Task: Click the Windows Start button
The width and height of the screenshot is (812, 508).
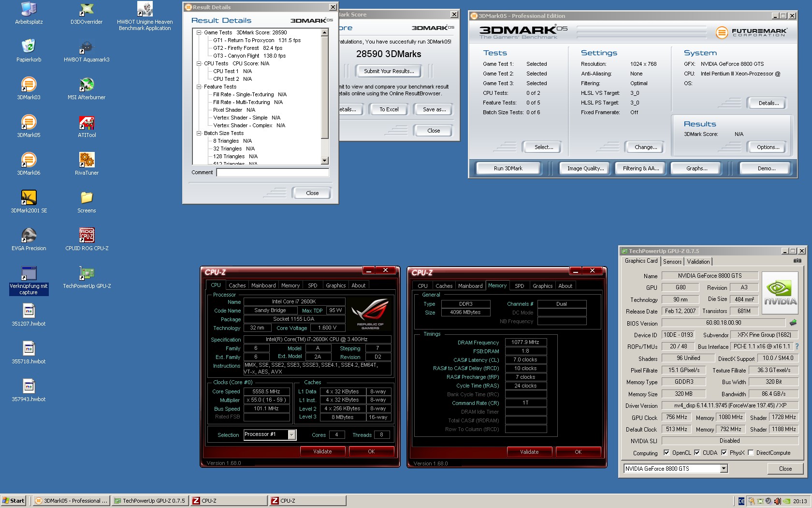Action: (14, 501)
